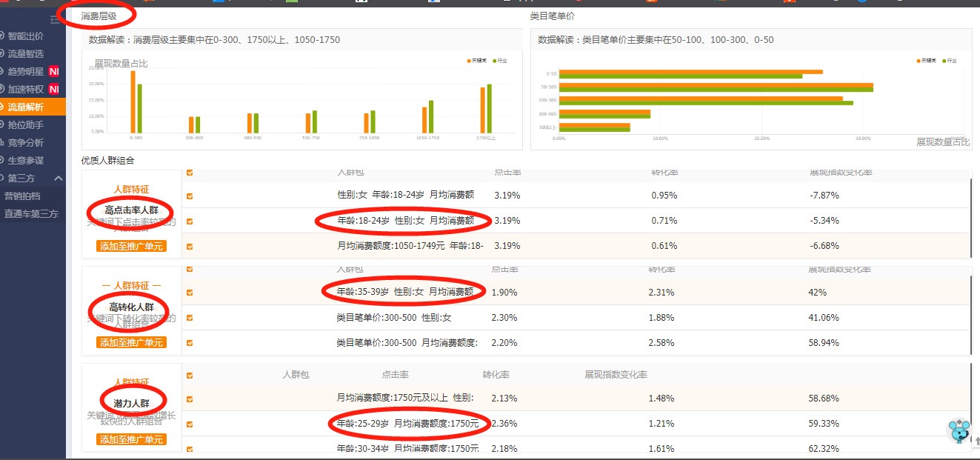The image size is (980, 460).
Task: Open the mouse mascot assistant icon
Action: pos(959,430)
